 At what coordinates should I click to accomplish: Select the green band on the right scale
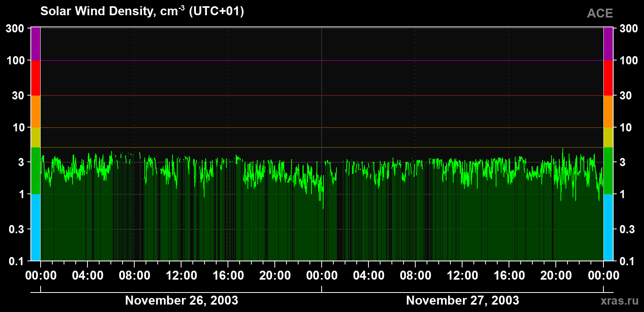click(x=608, y=171)
